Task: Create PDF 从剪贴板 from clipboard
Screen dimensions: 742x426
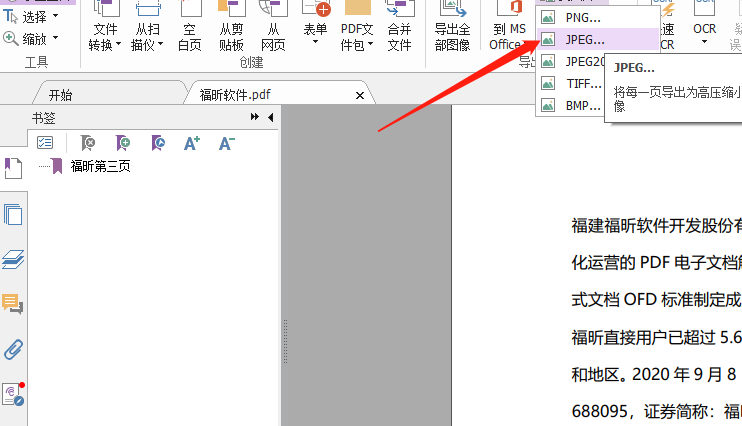Action: [231, 28]
